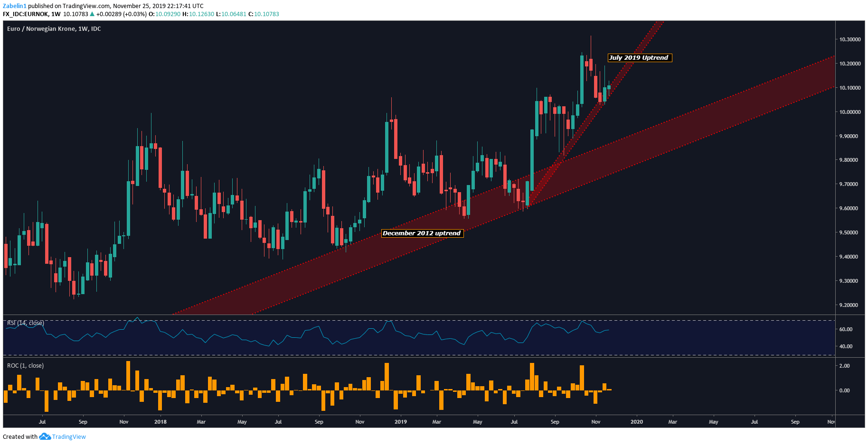
Task: Select the 'December 2012 uptrend' label
Action: pos(422,233)
